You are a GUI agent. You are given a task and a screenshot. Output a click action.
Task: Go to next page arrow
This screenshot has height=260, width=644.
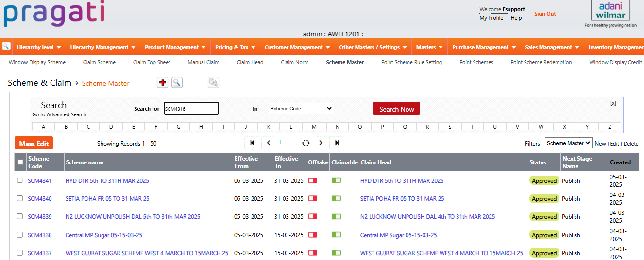tap(321, 143)
